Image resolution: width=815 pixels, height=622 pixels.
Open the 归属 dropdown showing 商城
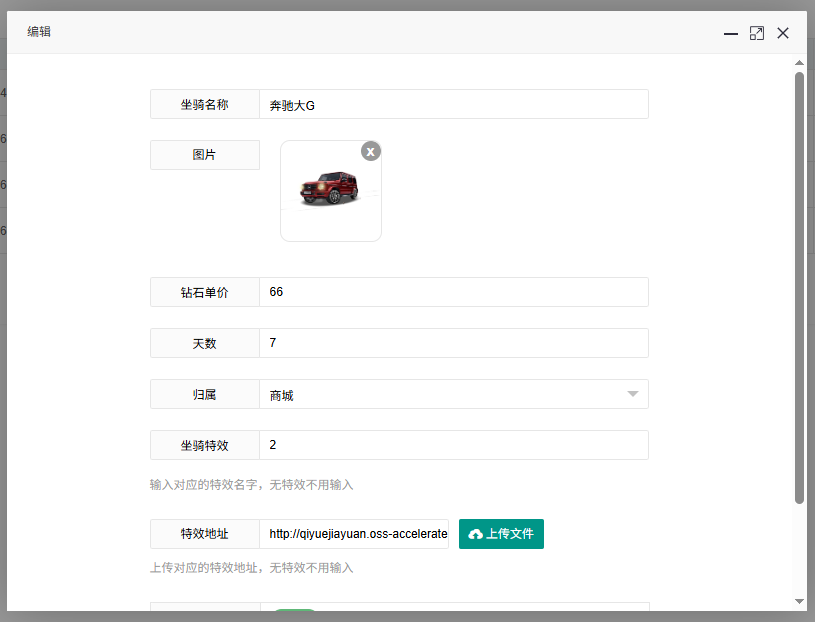click(440, 394)
